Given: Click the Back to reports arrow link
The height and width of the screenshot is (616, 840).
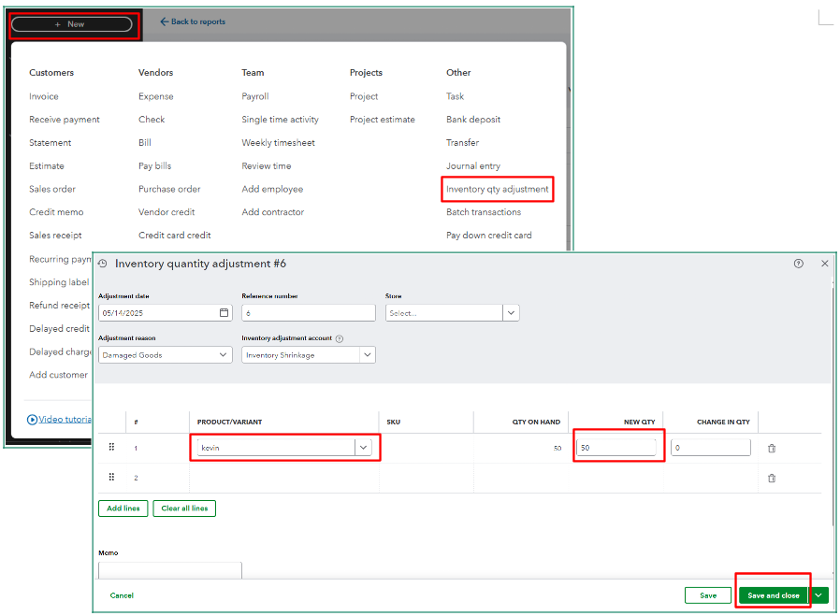Looking at the screenshot, I should (193, 21).
